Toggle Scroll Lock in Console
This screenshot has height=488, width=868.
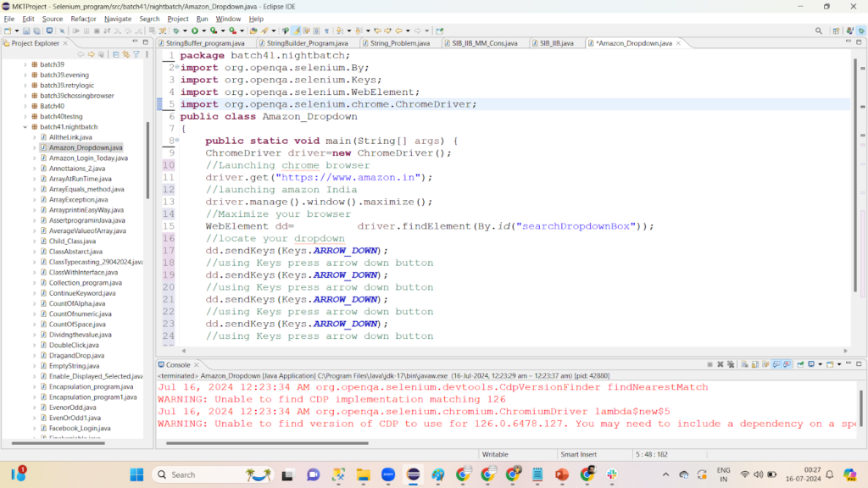[x=755, y=364]
